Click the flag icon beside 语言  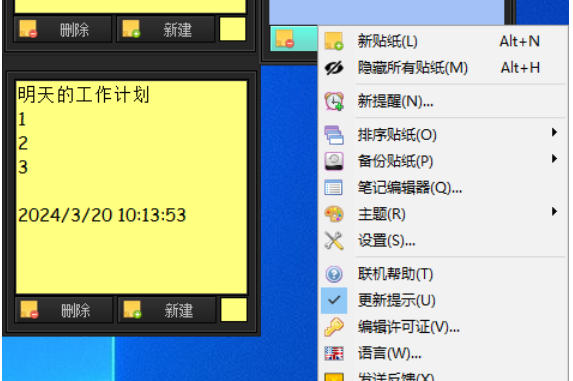click(x=334, y=353)
